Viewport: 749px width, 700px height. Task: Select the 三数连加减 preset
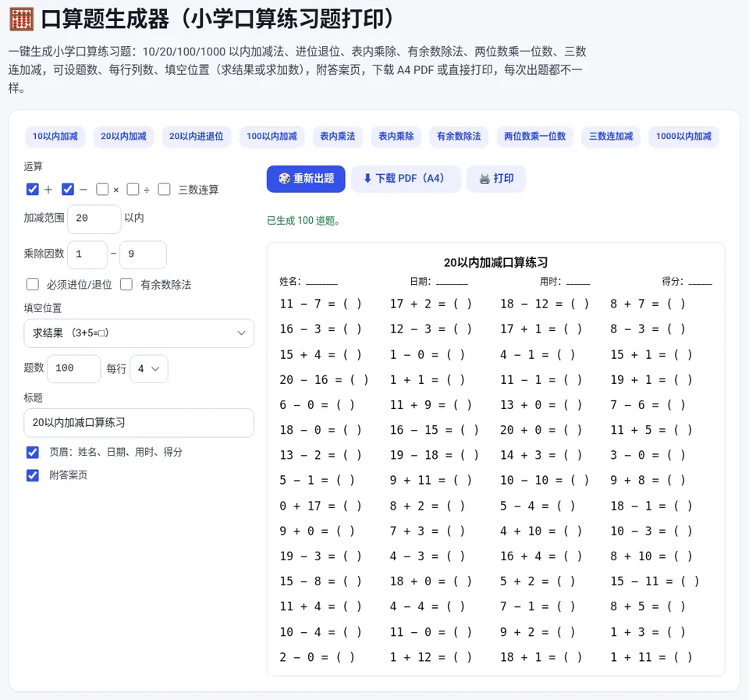click(611, 137)
